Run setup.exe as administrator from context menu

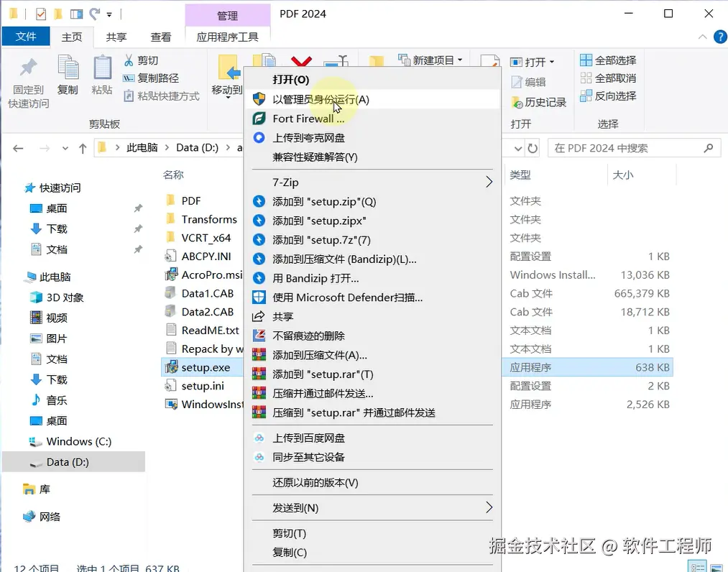point(372,99)
